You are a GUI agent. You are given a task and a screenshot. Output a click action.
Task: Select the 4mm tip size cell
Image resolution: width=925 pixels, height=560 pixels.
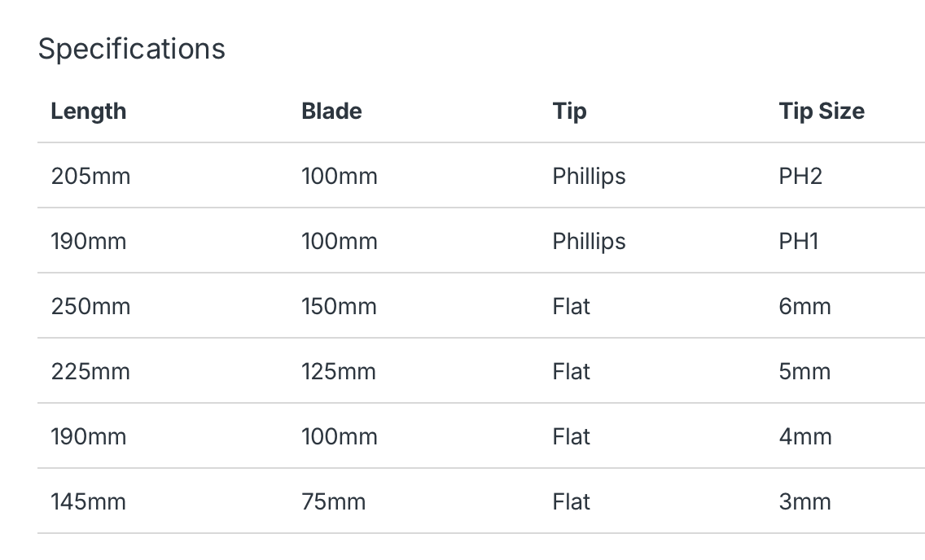click(805, 437)
